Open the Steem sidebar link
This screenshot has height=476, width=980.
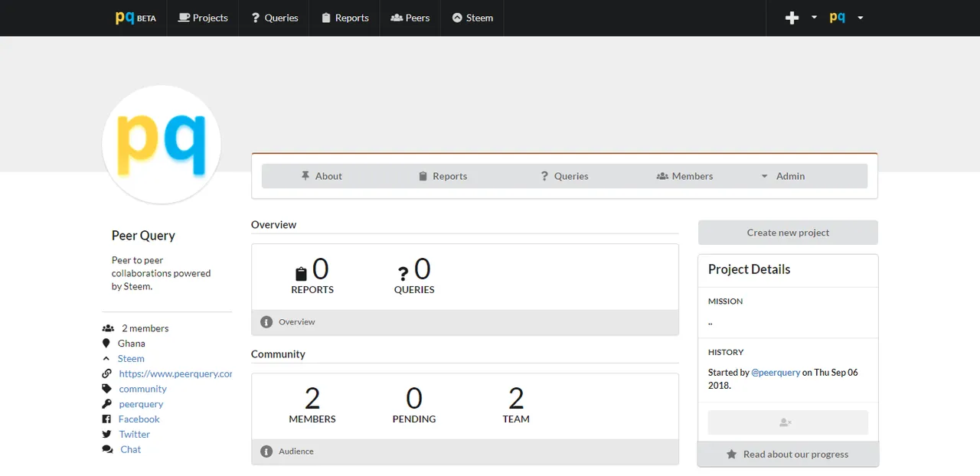[131, 359]
